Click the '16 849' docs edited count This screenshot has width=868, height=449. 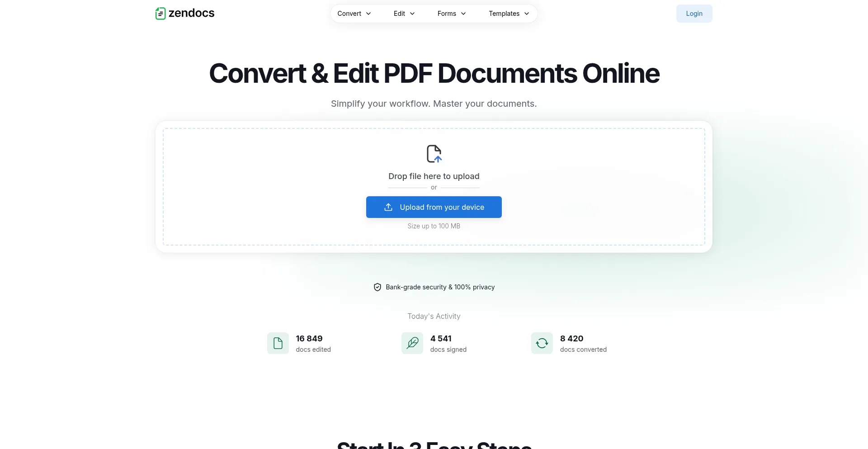click(x=309, y=339)
